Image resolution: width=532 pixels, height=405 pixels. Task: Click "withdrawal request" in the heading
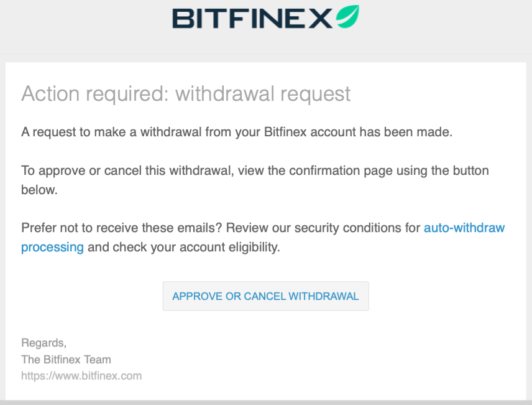pyautogui.click(x=263, y=94)
